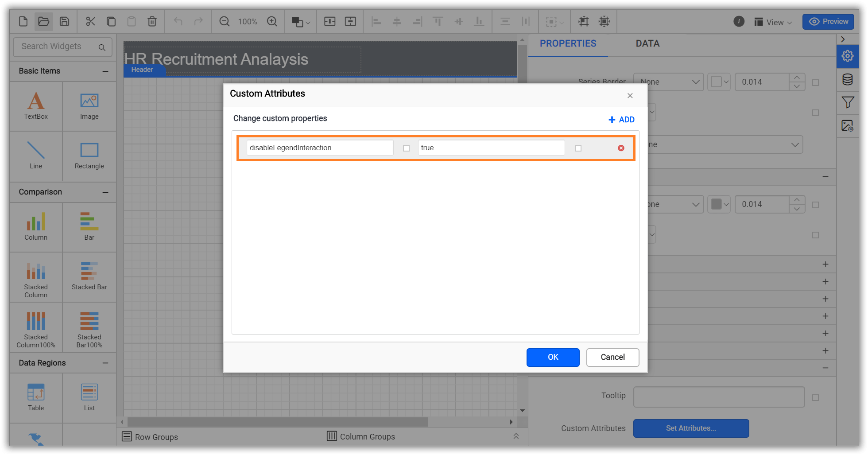
Task: Open the series border color swatch picker
Action: click(719, 82)
